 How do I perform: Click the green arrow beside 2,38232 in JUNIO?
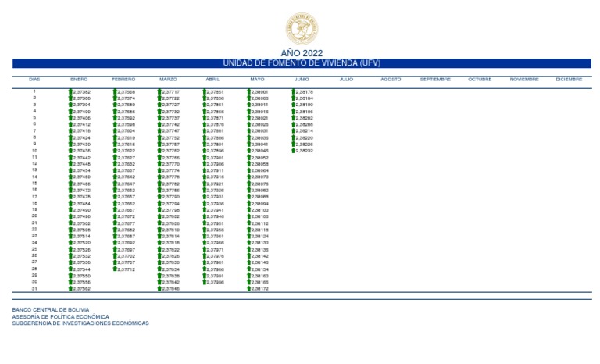point(294,151)
